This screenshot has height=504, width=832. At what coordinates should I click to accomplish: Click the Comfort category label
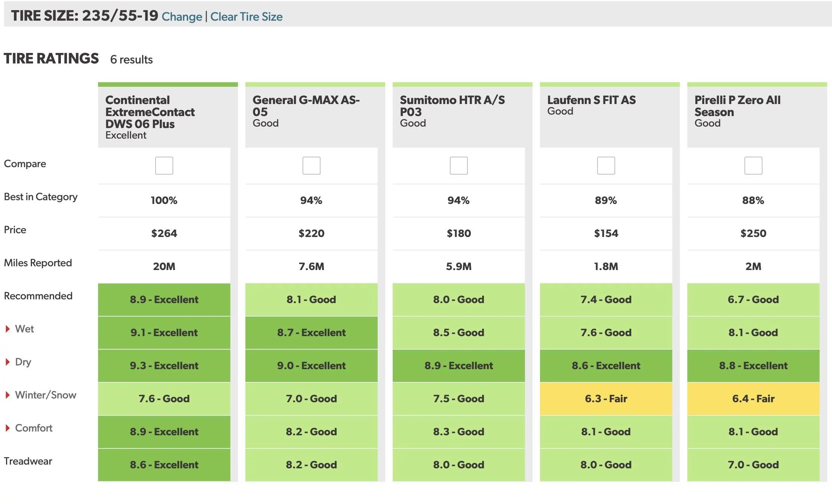click(x=34, y=428)
